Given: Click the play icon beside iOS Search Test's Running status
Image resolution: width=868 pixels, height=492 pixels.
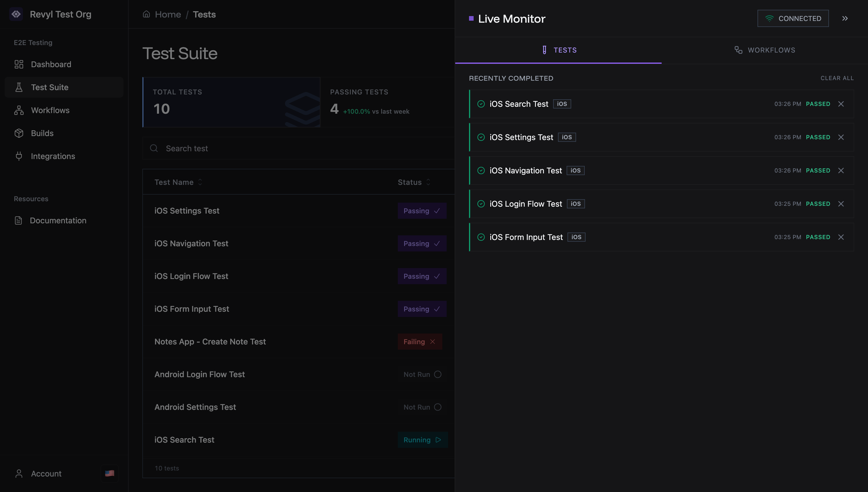Looking at the screenshot, I should click(x=439, y=440).
